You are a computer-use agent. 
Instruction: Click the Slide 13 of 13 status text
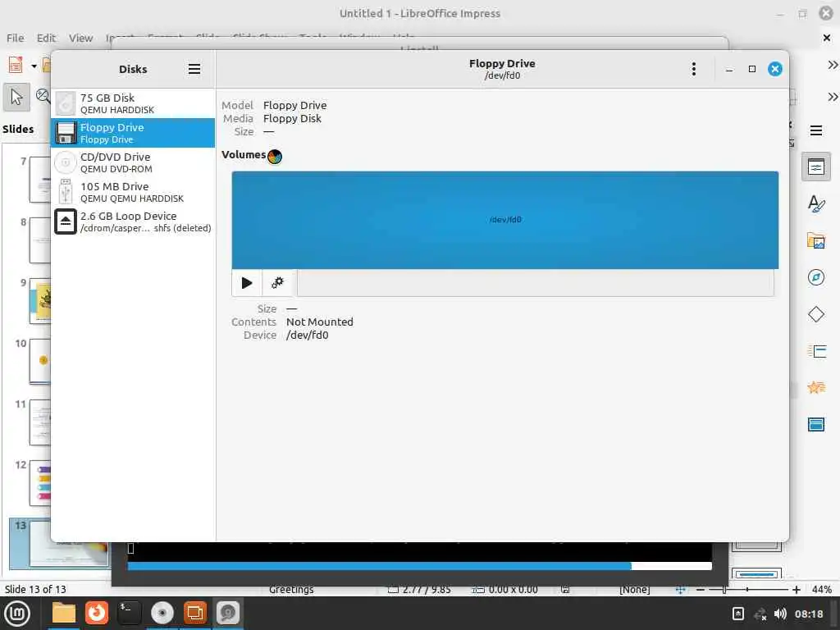click(35, 589)
